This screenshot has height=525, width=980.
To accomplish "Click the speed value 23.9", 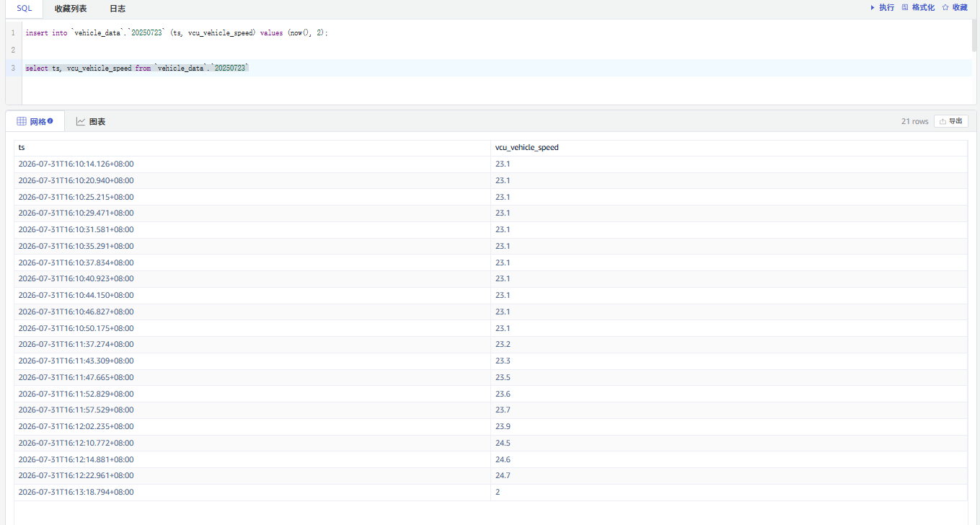I will [x=503, y=426].
